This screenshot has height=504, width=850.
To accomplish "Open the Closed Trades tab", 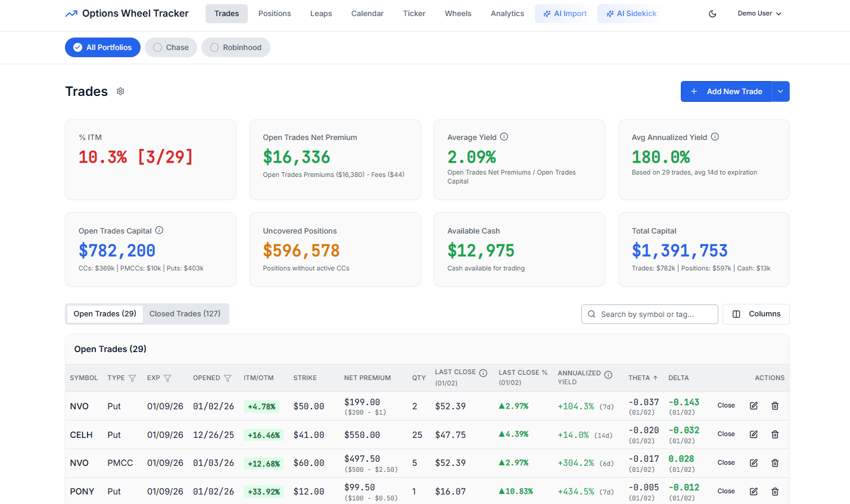I will [x=186, y=313].
